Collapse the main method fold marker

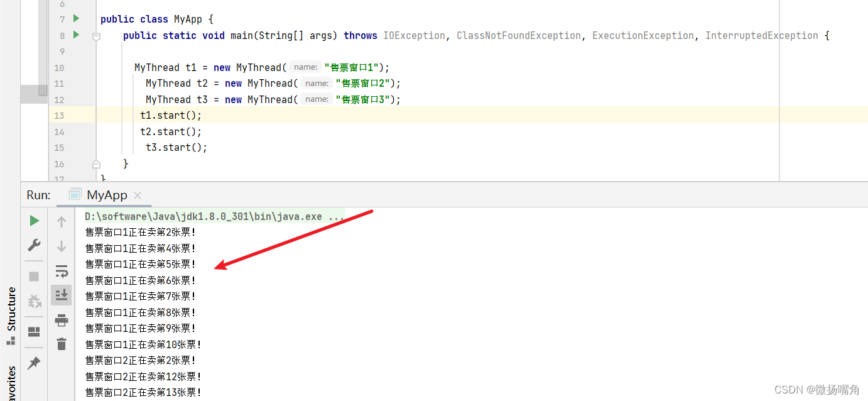96,36
